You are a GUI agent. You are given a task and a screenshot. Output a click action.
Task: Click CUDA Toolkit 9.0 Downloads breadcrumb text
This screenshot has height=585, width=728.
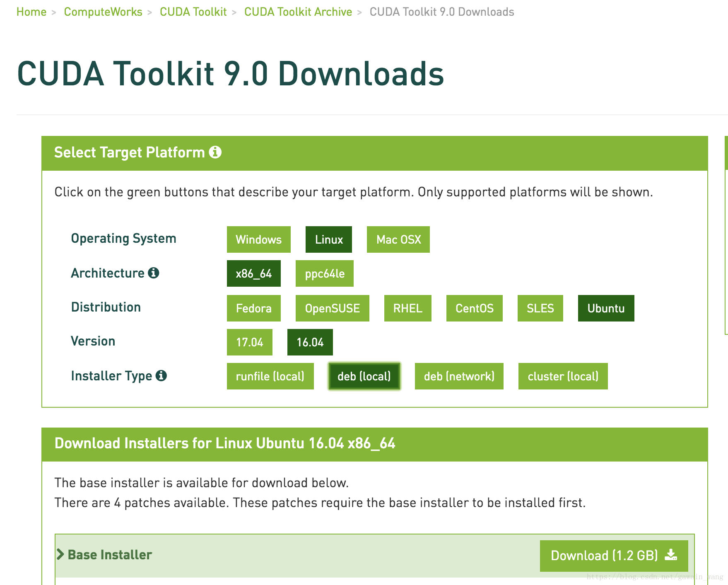point(442,12)
